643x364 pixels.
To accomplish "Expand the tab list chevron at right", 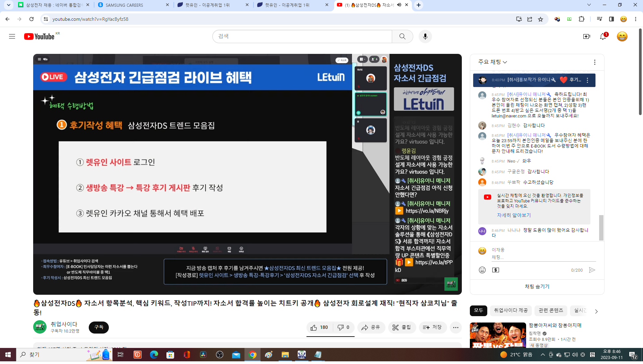I will click(589, 5).
